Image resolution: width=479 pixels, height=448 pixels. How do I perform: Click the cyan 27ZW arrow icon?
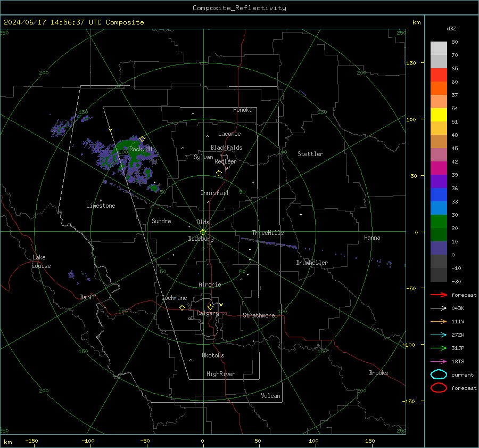[x=439, y=335]
